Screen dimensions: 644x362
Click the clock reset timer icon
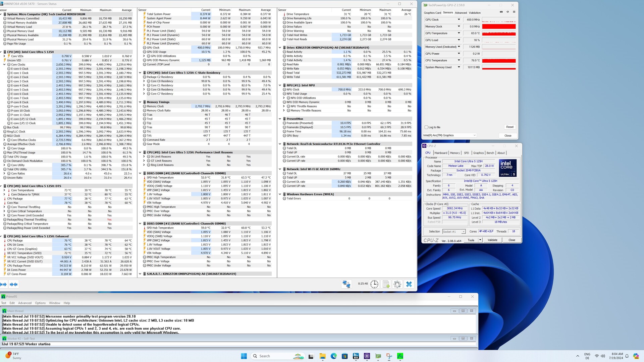coord(374,284)
